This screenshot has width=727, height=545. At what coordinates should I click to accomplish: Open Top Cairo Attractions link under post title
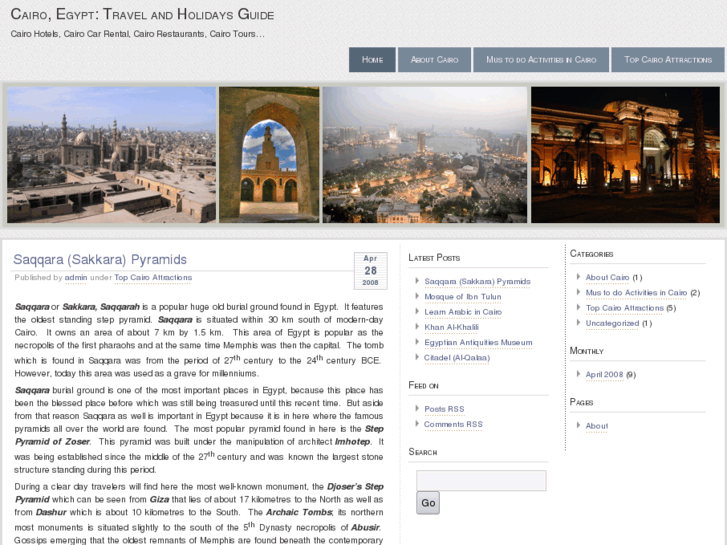click(x=153, y=277)
